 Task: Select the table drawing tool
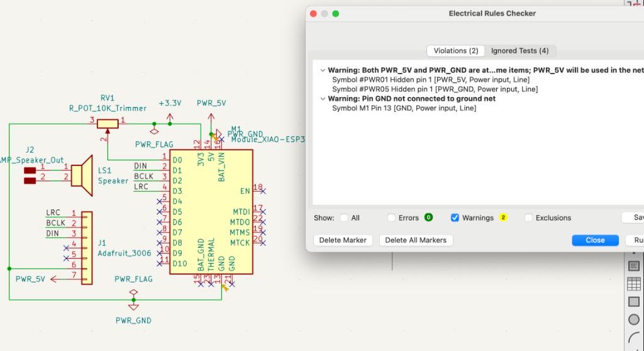pyautogui.click(x=634, y=284)
